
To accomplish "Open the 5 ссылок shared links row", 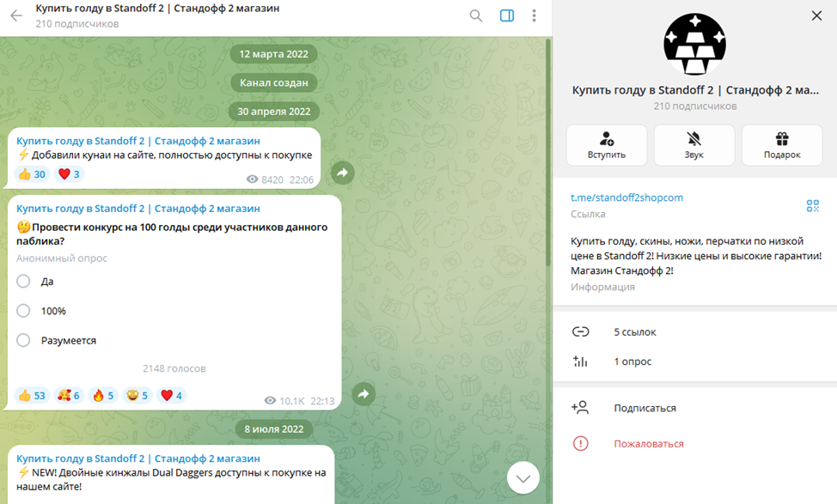I will (694, 331).
